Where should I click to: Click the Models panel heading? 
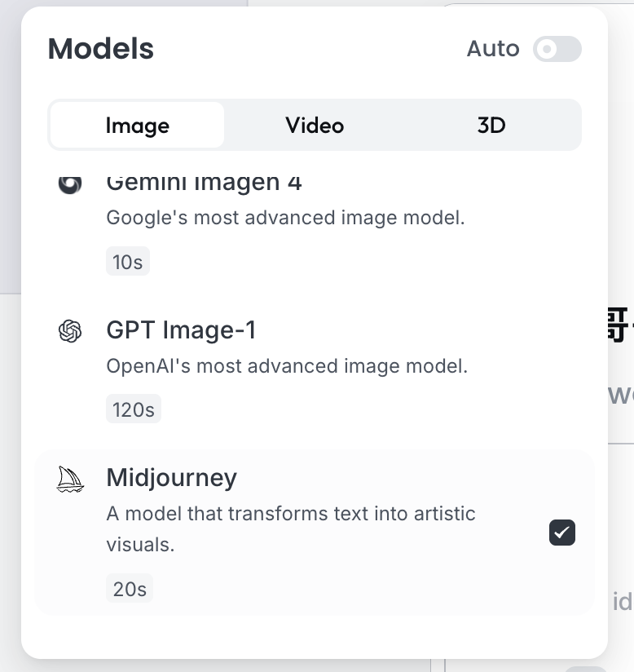(101, 49)
